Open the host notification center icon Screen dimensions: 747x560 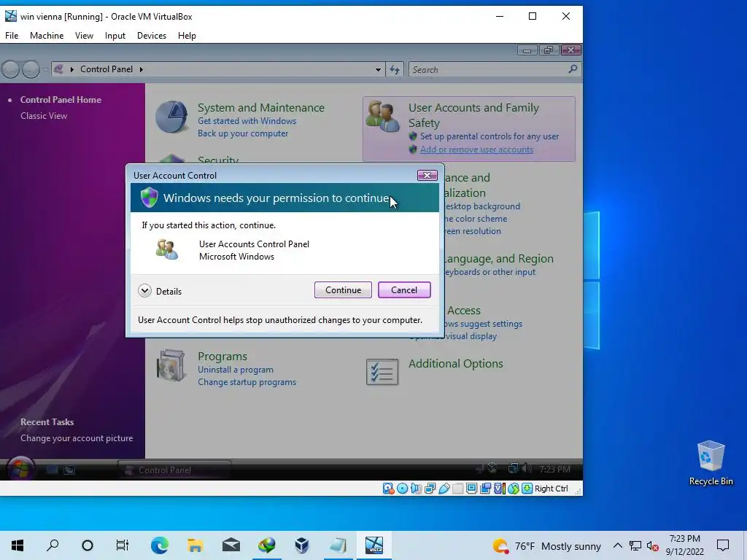pos(723,545)
